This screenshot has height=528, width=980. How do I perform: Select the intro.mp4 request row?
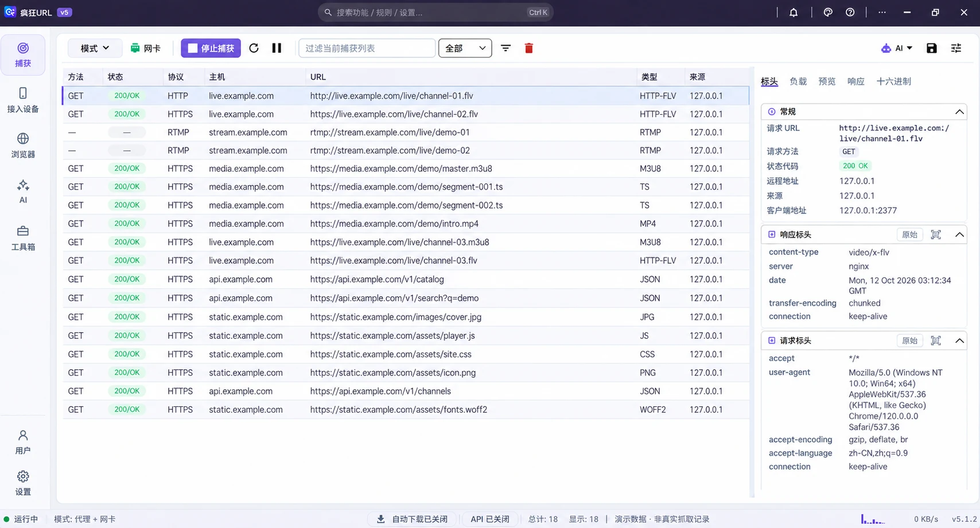coord(406,224)
